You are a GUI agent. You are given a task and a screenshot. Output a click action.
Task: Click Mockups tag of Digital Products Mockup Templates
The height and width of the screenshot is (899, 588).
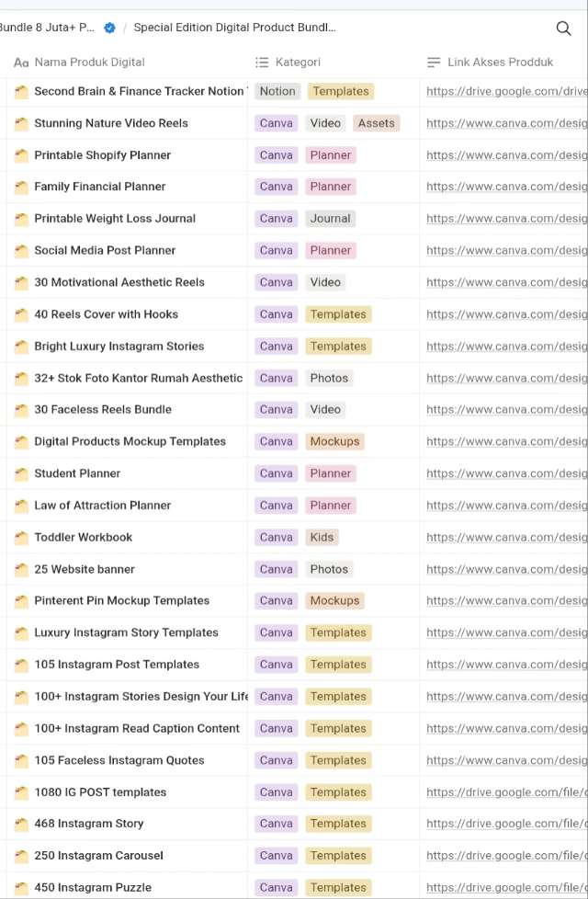pyautogui.click(x=334, y=441)
